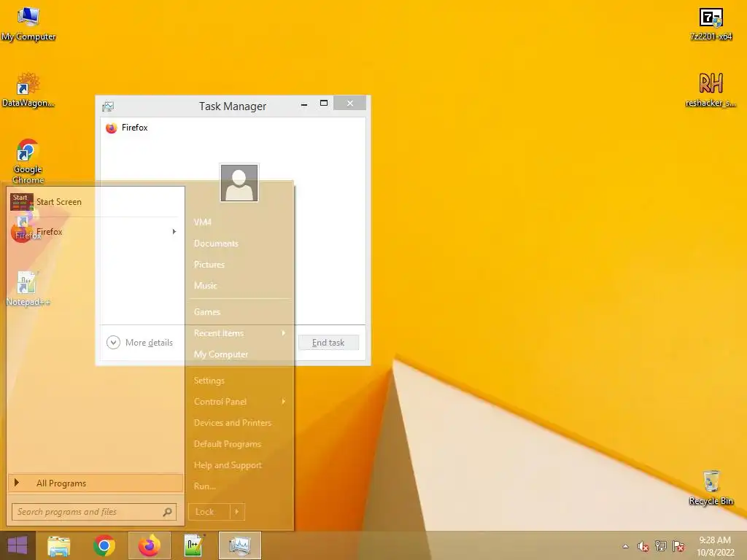Open network status tray icon
This screenshot has height=560, width=747.
click(x=660, y=546)
